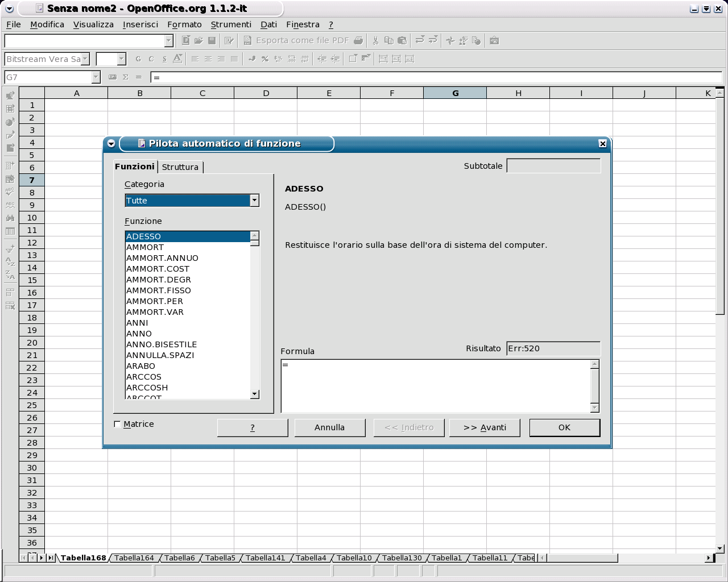The image size is (728, 582).
Task: Open the cell reference G7 dropdown
Action: point(96,77)
